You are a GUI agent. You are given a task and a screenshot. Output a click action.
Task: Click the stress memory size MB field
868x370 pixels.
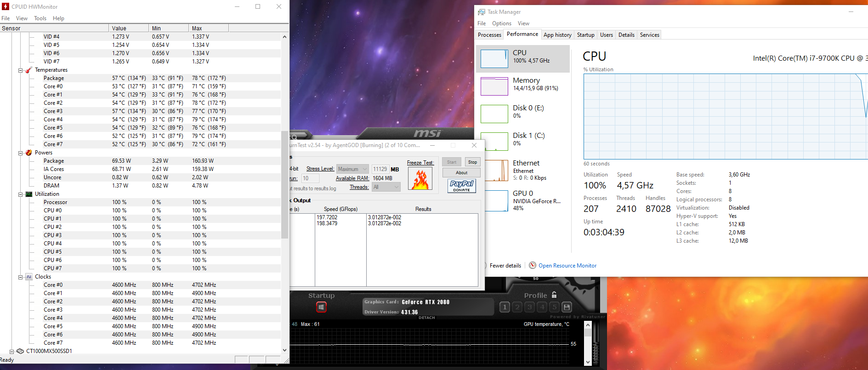click(x=380, y=169)
